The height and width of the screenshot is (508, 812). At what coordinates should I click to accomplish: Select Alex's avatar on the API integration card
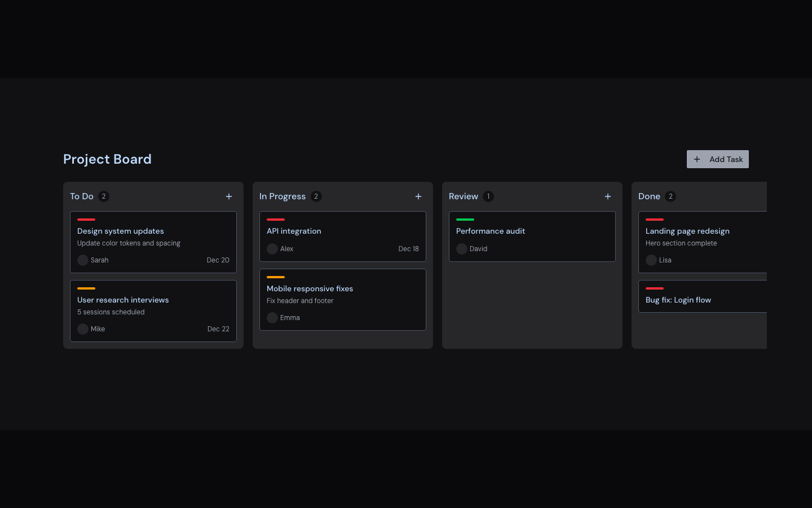(x=272, y=248)
